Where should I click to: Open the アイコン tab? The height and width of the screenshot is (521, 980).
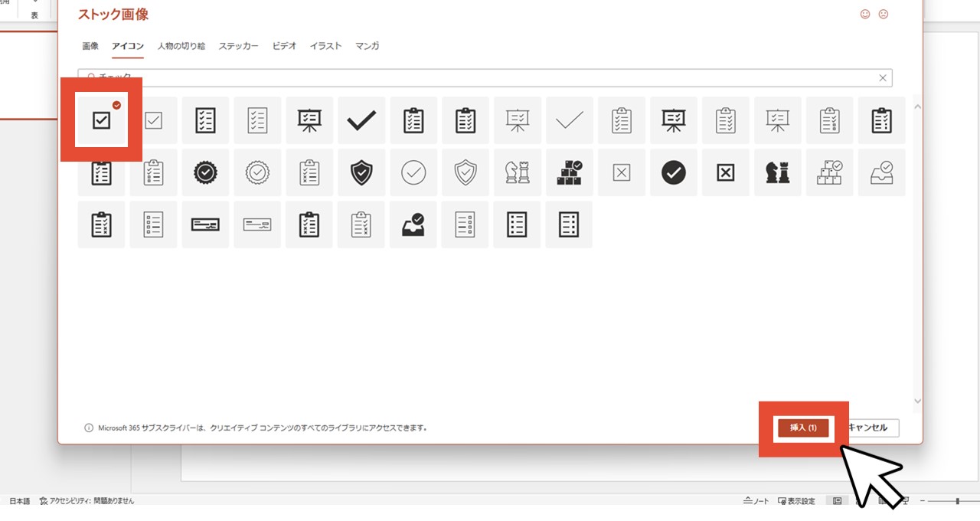pyautogui.click(x=128, y=46)
